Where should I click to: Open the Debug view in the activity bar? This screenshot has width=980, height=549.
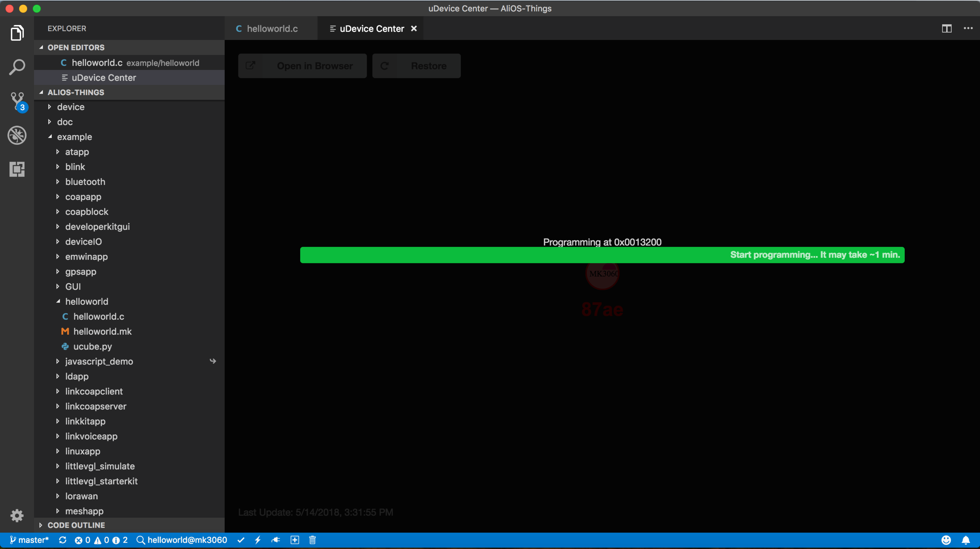point(17,135)
